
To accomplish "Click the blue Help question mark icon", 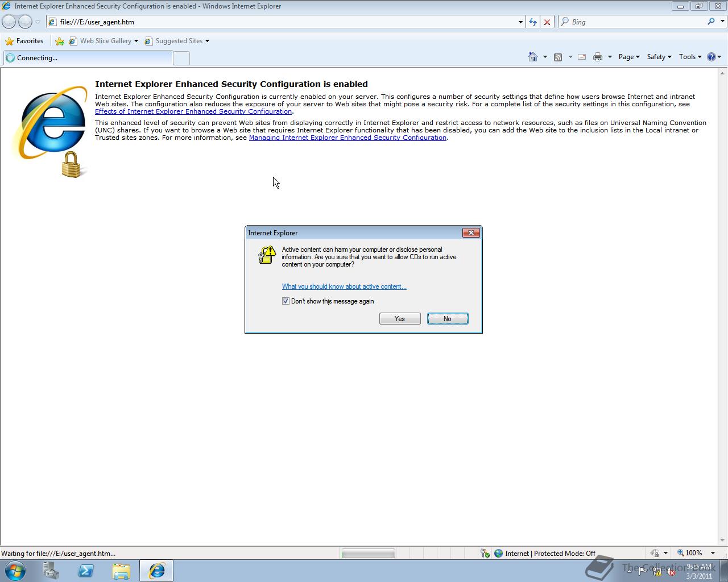I will [711, 57].
